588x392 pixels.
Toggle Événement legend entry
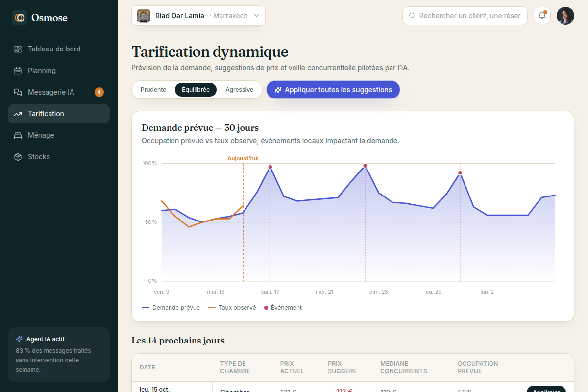283,308
